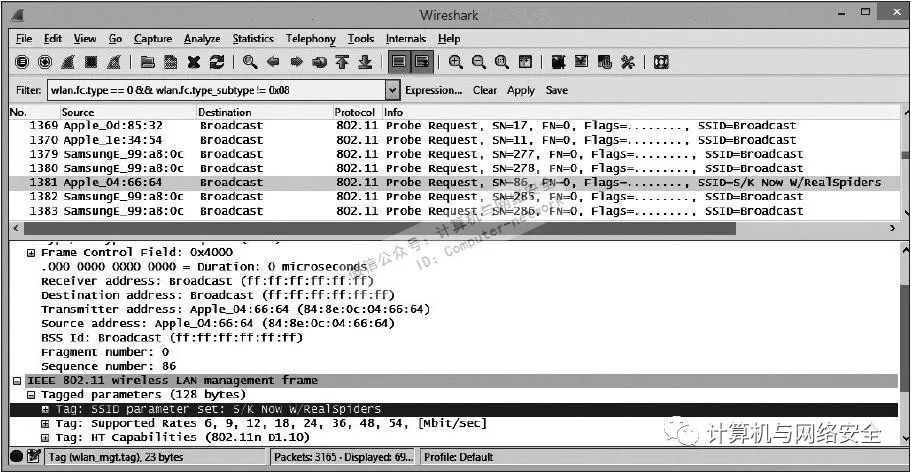The width and height of the screenshot is (911, 473).
Task: Edit display filters icon
Action: (x=582, y=62)
